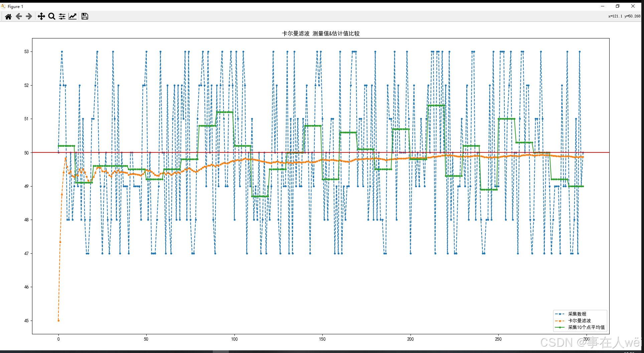Click x-axis tick label 50
This screenshot has height=353, width=644.
coord(146,339)
